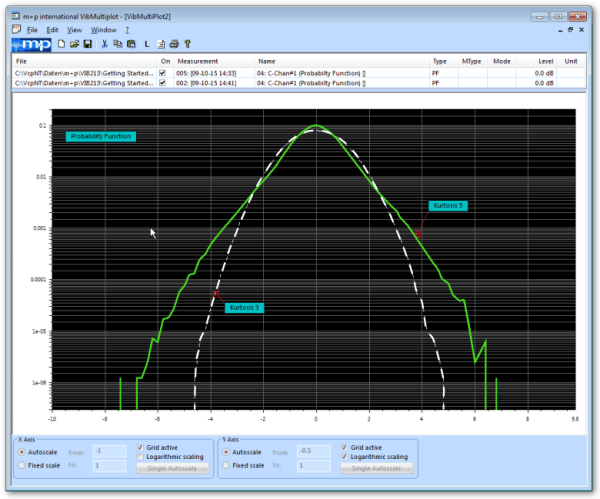This screenshot has height=499, width=600.
Task: Print using the printer icon
Action: [x=174, y=44]
